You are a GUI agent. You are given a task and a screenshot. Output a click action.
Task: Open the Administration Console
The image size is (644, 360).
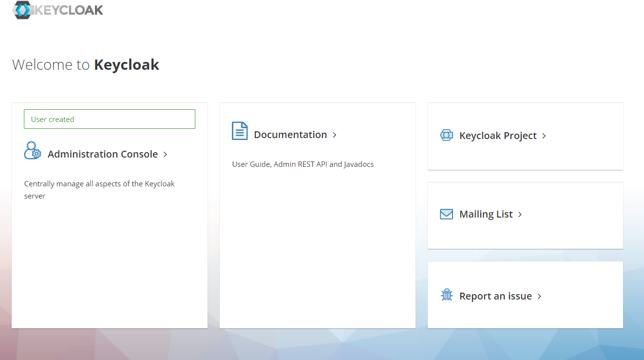pos(103,154)
